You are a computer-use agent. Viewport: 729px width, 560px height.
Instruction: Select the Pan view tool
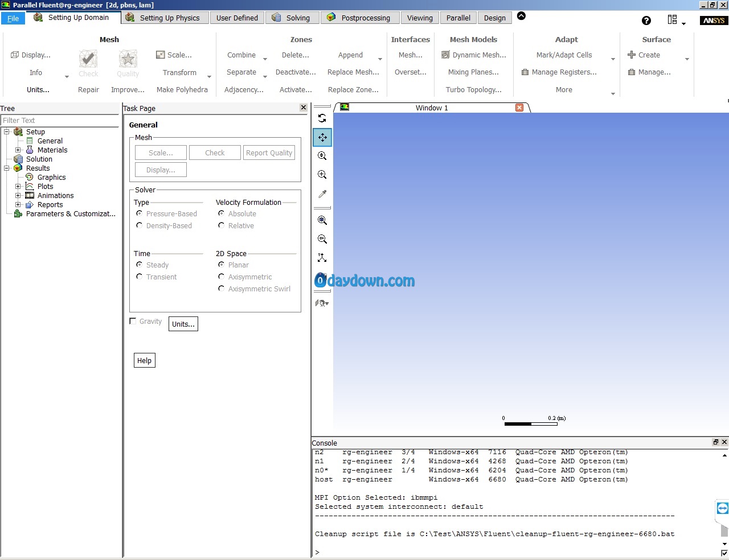[322, 137]
